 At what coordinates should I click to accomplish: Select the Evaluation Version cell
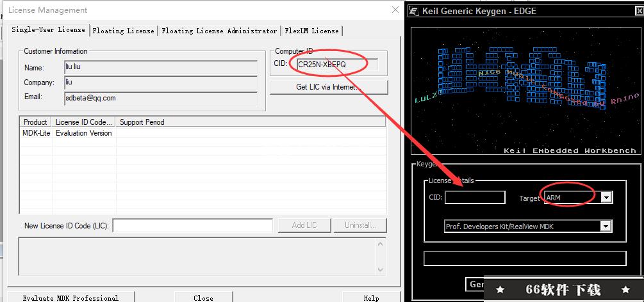click(84, 133)
